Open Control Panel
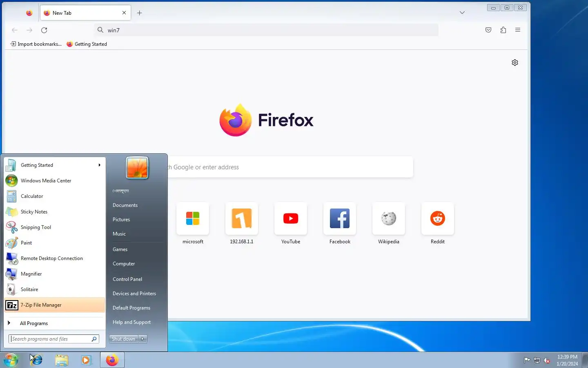 [127, 279]
